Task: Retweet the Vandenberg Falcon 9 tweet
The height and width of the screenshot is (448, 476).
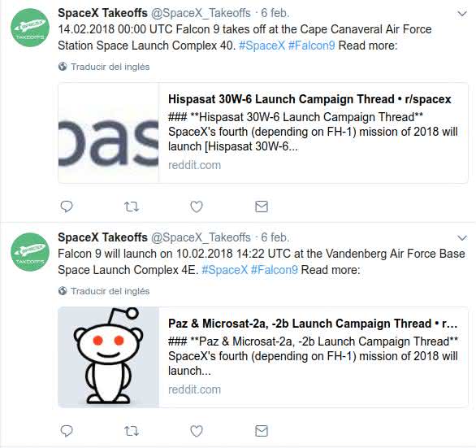Action: click(x=132, y=431)
